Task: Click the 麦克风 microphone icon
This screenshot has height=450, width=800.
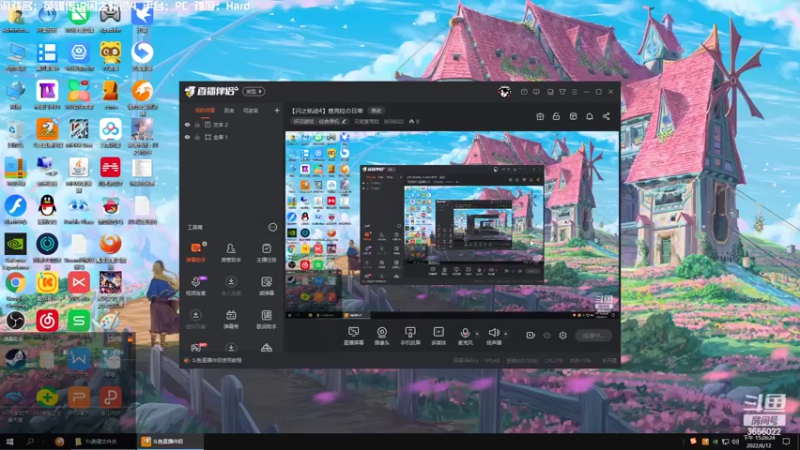Action: point(465,333)
